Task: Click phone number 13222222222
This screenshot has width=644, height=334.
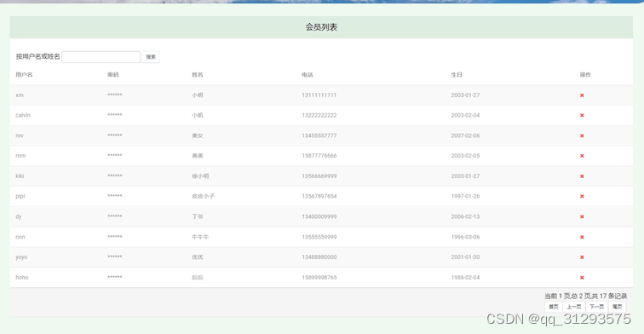Action: click(319, 115)
